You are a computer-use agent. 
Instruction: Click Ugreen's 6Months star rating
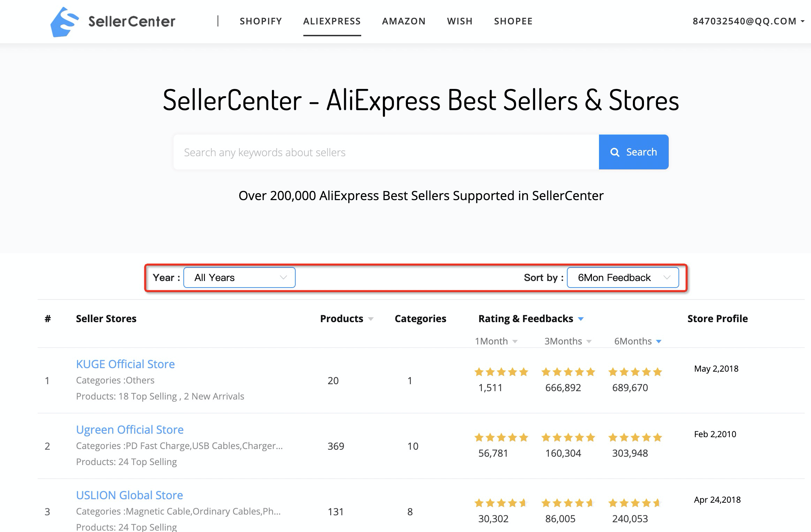click(635, 438)
